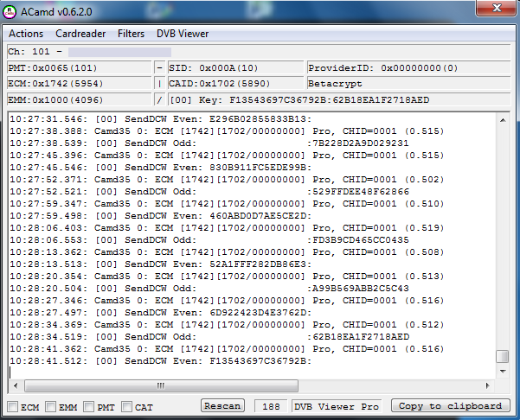Open the Cardreader menu
This screenshot has width=520, height=420.
80,34
